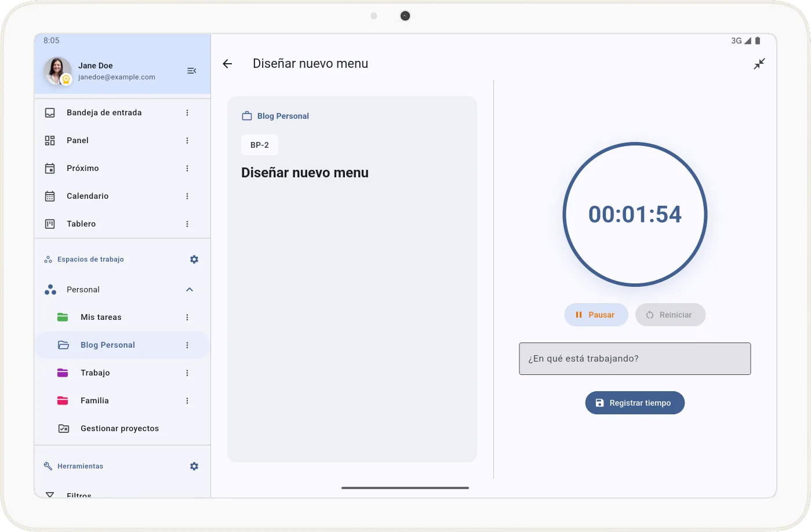Open more options for Próximo

187,168
